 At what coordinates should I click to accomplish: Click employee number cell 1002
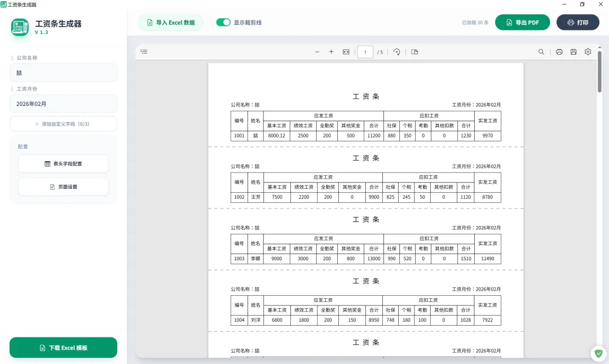click(239, 197)
